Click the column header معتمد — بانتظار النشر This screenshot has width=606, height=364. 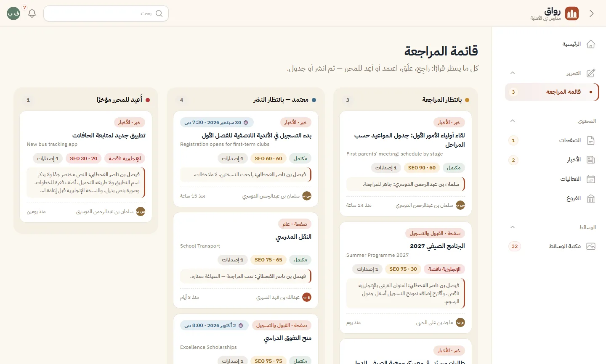pyautogui.click(x=281, y=100)
